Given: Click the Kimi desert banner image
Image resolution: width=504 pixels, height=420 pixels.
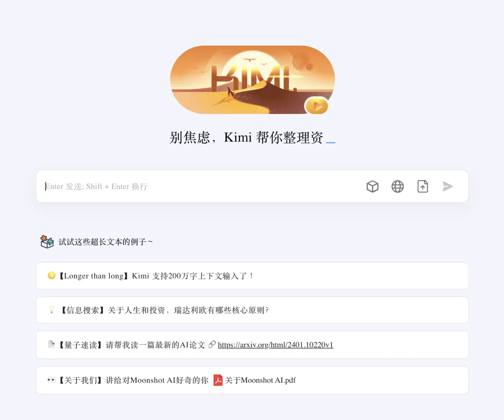Looking at the screenshot, I should click(252, 80).
